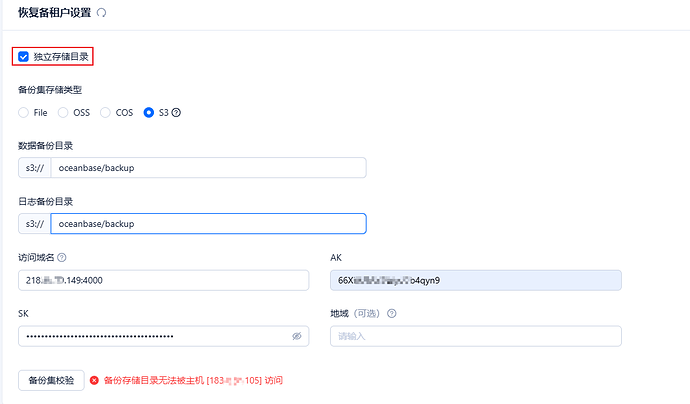This screenshot has width=690, height=404.
Task: Click the 备份集校验 button
Action: coord(51,380)
